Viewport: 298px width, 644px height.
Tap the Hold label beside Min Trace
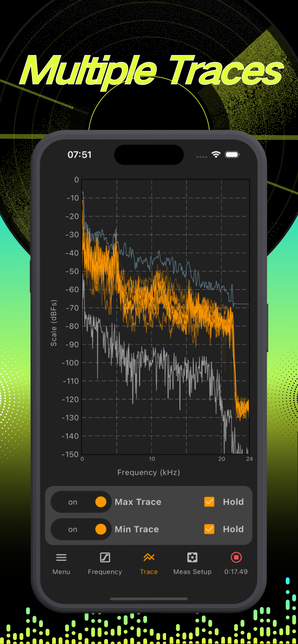[x=233, y=529]
